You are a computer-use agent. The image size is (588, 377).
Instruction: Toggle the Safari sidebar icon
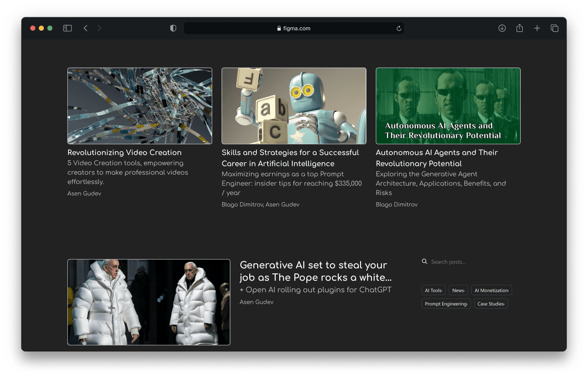click(x=67, y=28)
